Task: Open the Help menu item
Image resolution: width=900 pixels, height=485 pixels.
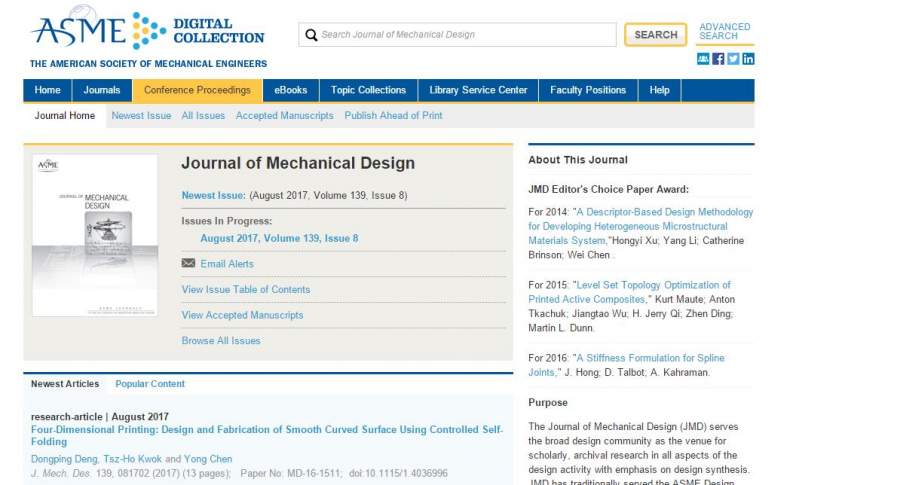Action: tap(660, 90)
